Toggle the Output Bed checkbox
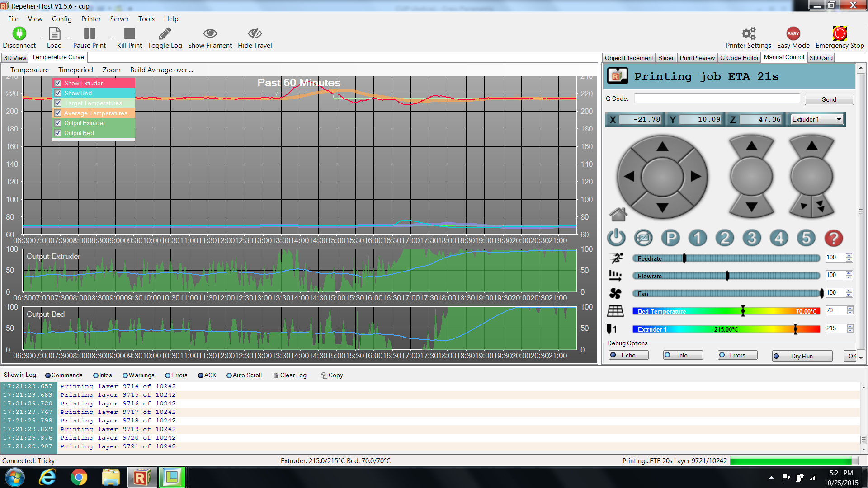This screenshot has height=488, width=868. click(58, 133)
